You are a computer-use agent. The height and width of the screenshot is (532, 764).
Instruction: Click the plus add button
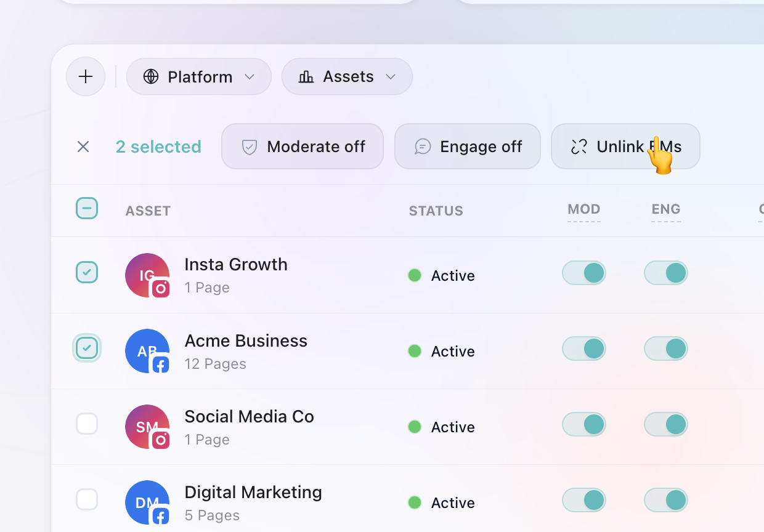pos(86,76)
